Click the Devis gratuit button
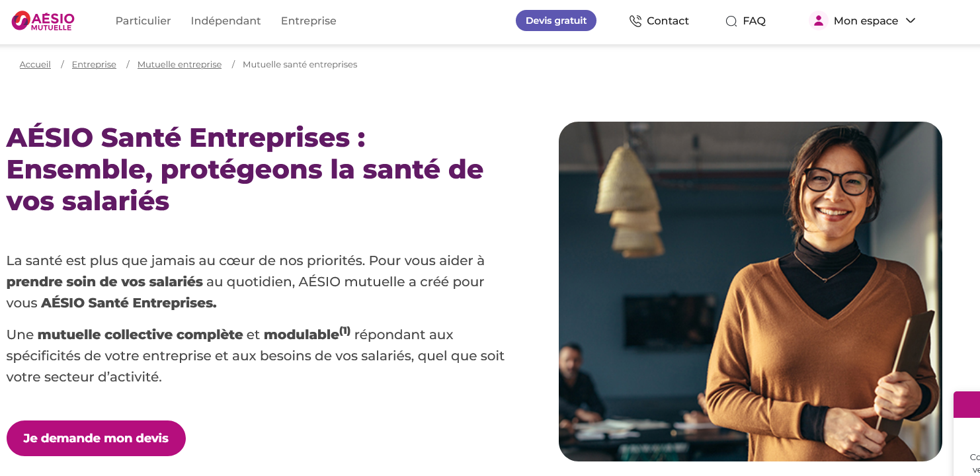Viewport: 980px width, 476px height. pyautogui.click(x=556, y=20)
